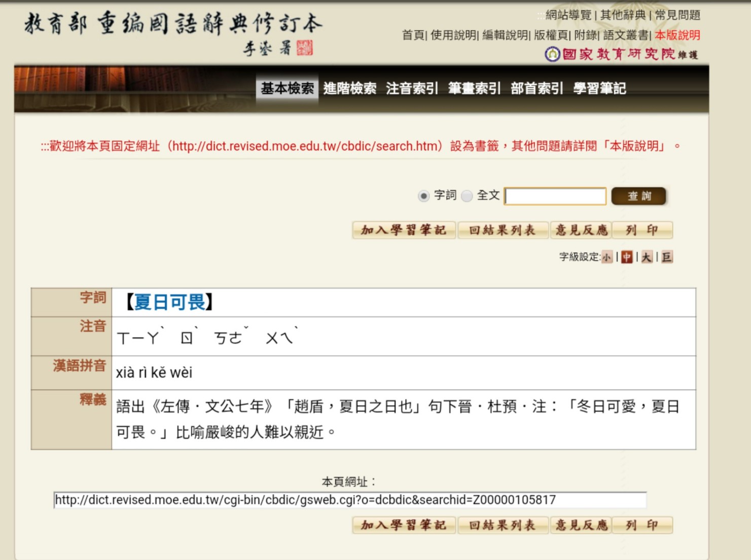Click upper 回結果列表 button
This screenshot has width=751, height=560.
[503, 230]
